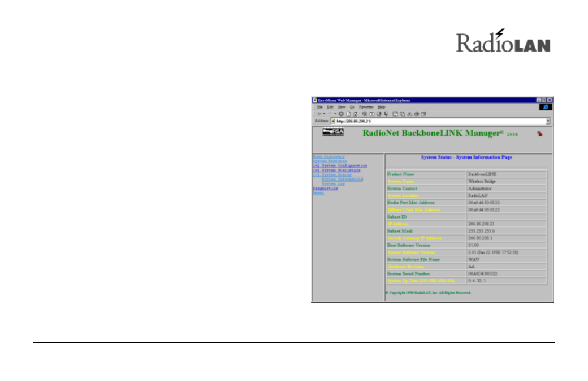Open the Favorites toolbar icon
588x381 pixels.
point(371,114)
